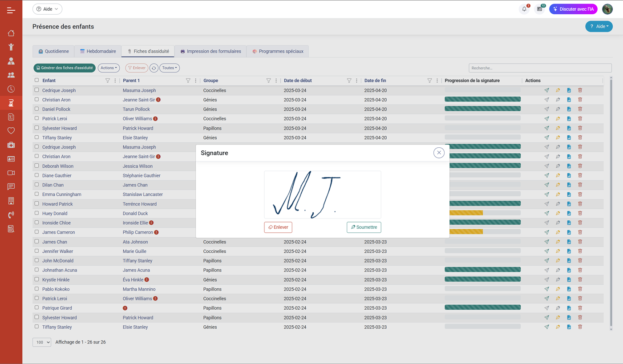Click the refresh icon next to Enlever
This screenshot has width=623, height=364.
[x=154, y=68]
